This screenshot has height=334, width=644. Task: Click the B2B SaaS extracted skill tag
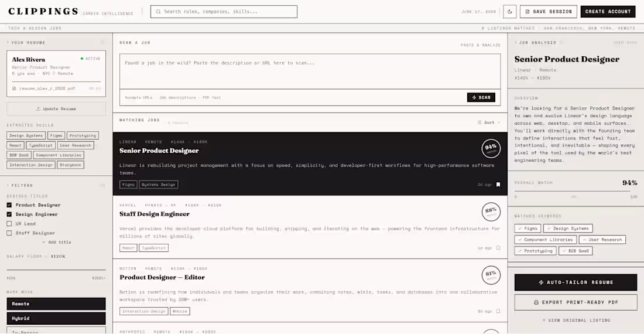click(19, 155)
